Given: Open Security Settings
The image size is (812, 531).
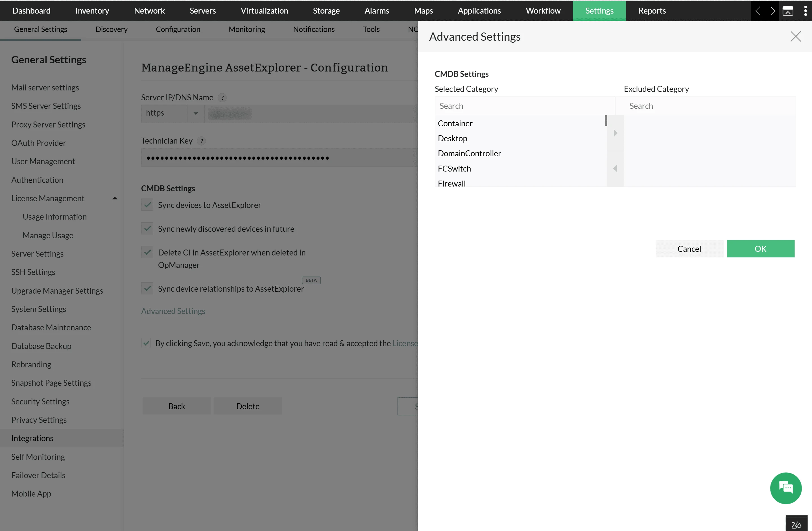Looking at the screenshot, I should [40, 401].
